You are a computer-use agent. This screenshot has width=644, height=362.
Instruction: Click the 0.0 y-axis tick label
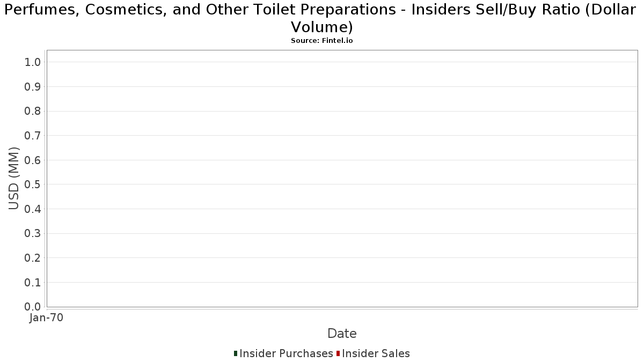click(33, 307)
